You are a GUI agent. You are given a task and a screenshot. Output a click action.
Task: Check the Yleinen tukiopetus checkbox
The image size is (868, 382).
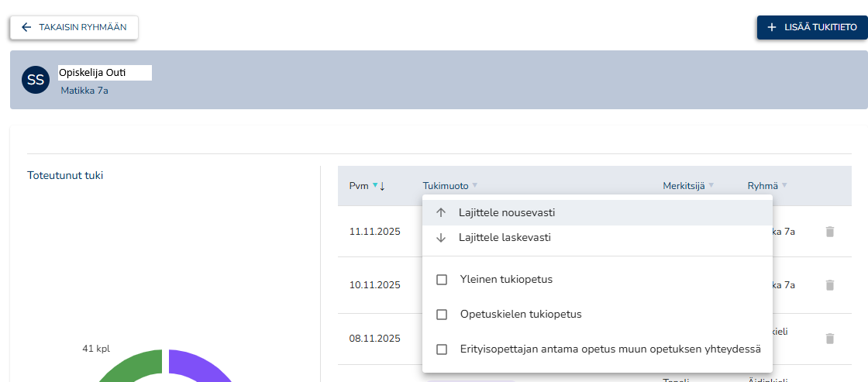coord(442,280)
